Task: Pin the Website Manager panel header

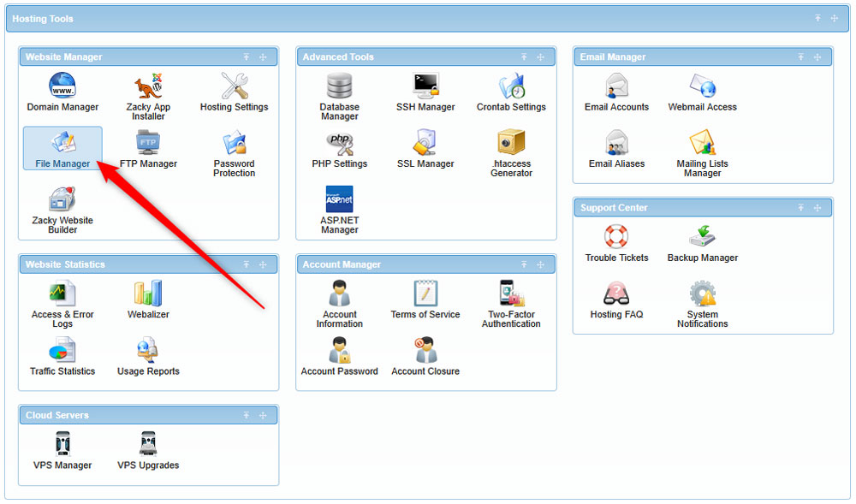Action: tap(247, 56)
